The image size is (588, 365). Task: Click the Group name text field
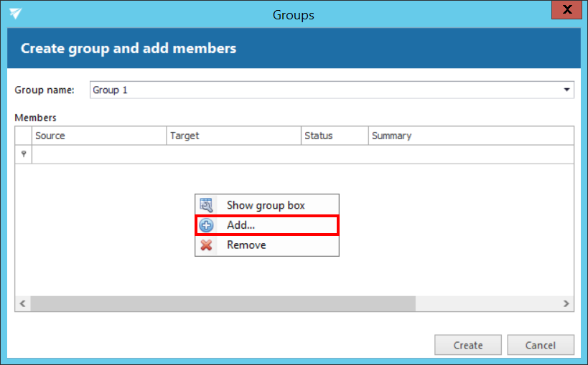pyautogui.click(x=325, y=90)
